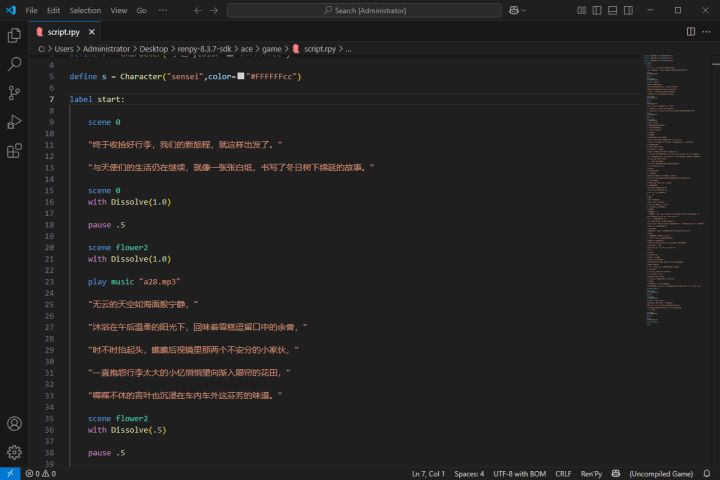The image size is (720, 480).
Task: Open the Run and Debug view
Action: pyautogui.click(x=14, y=122)
